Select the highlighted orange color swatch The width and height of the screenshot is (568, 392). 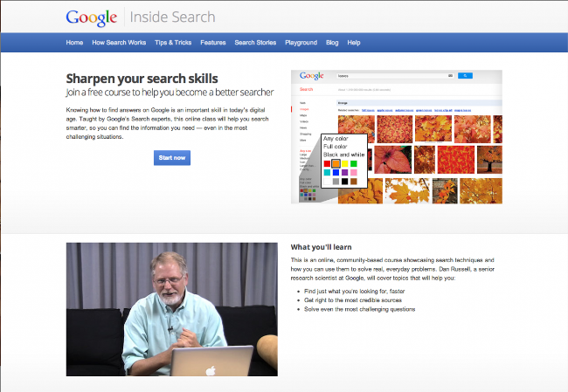(x=336, y=163)
